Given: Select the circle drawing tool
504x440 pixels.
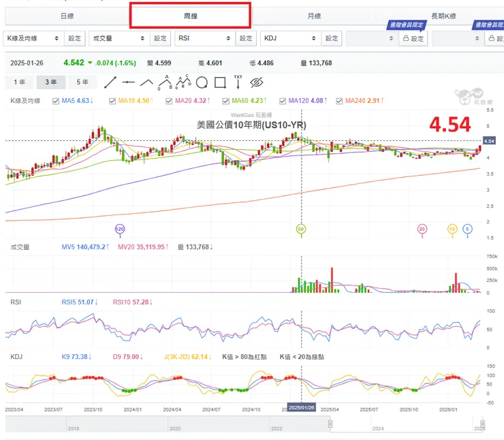Looking at the screenshot, I should [202, 82].
